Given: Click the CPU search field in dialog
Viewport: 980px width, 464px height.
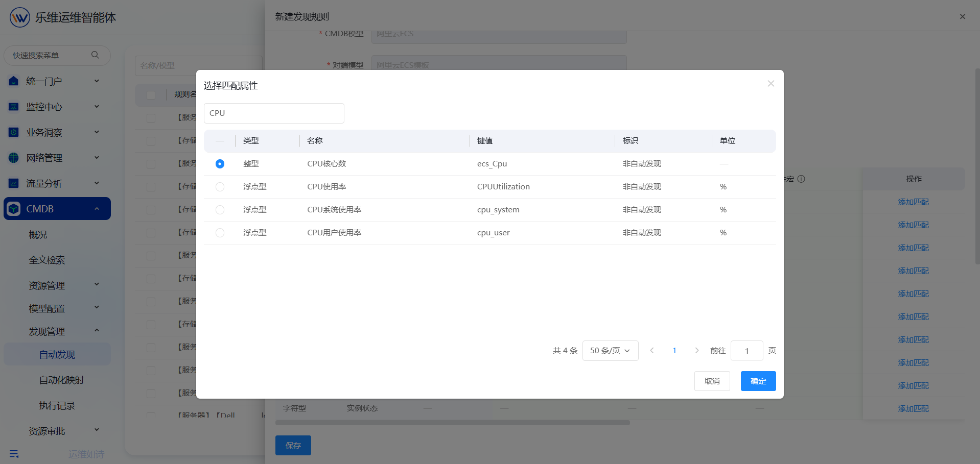Looking at the screenshot, I should tap(274, 113).
